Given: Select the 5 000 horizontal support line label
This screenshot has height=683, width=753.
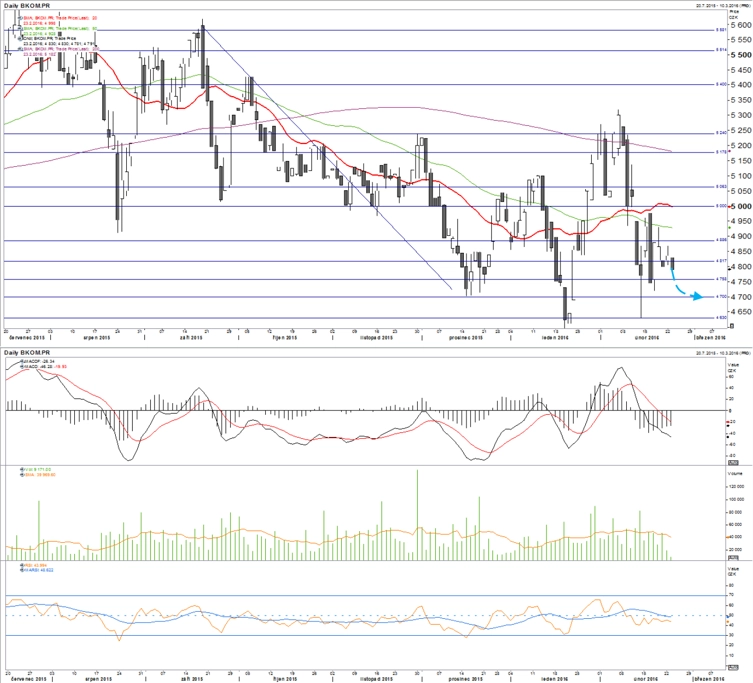Looking at the screenshot, I should pyautogui.click(x=721, y=206).
